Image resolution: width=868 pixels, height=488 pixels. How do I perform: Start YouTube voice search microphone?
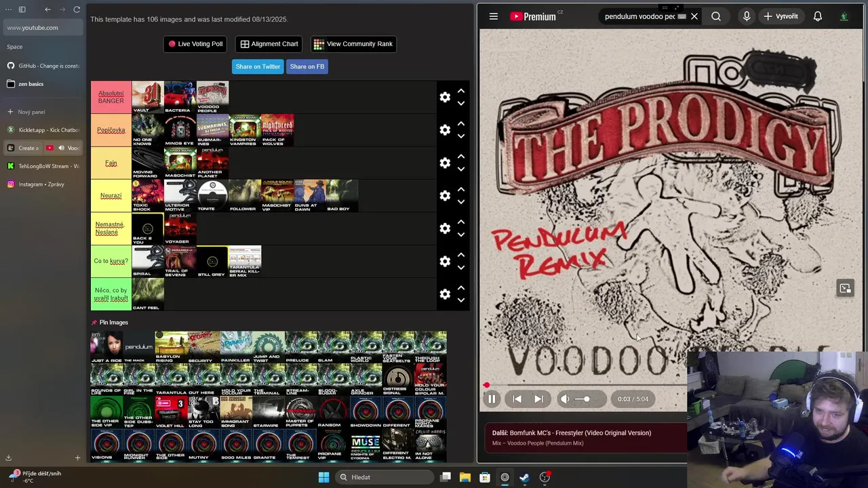747,16
